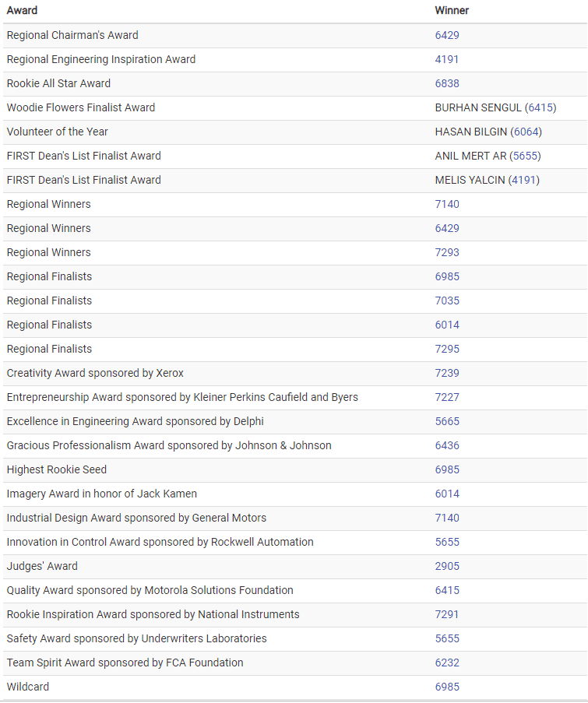Open team 4191 Engineering Inspiration Award winner
The height and width of the screenshot is (703, 588).
pos(447,60)
